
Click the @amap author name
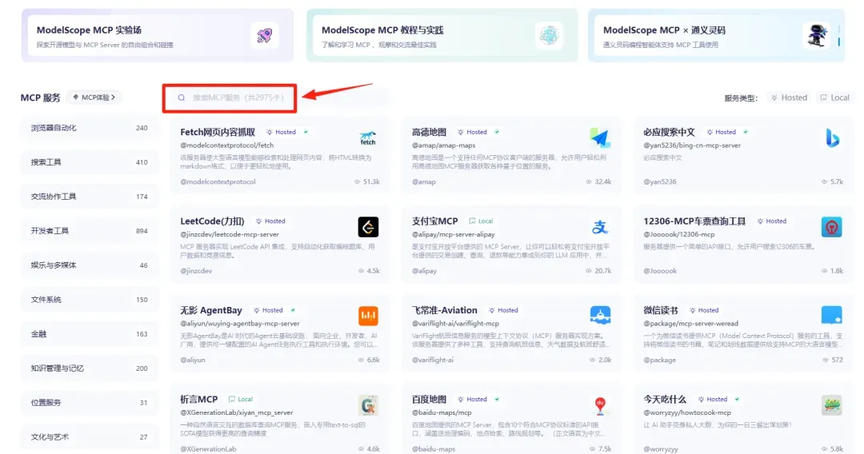pos(424,182)
